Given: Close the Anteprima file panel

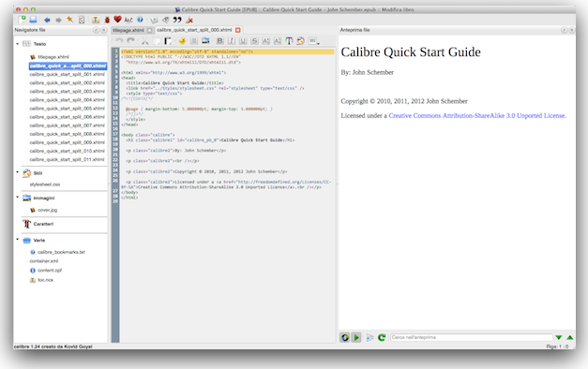Looking at the screenshot, I should coord(572,30).
